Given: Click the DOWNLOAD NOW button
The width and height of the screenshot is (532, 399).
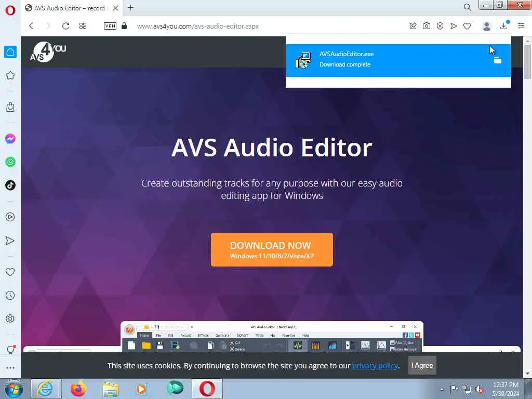Looking at the screenshot, I should 272,249.
